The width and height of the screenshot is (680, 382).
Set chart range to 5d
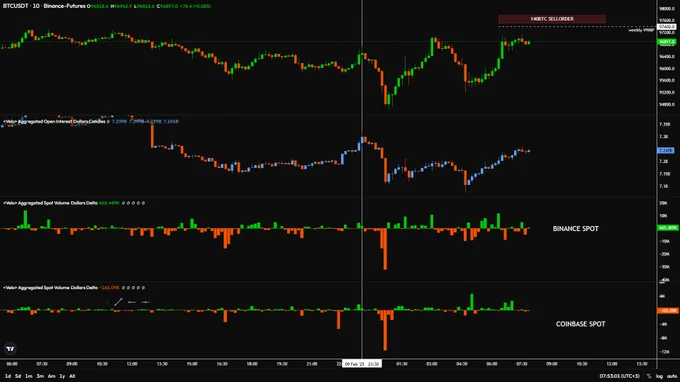point(18,376)
